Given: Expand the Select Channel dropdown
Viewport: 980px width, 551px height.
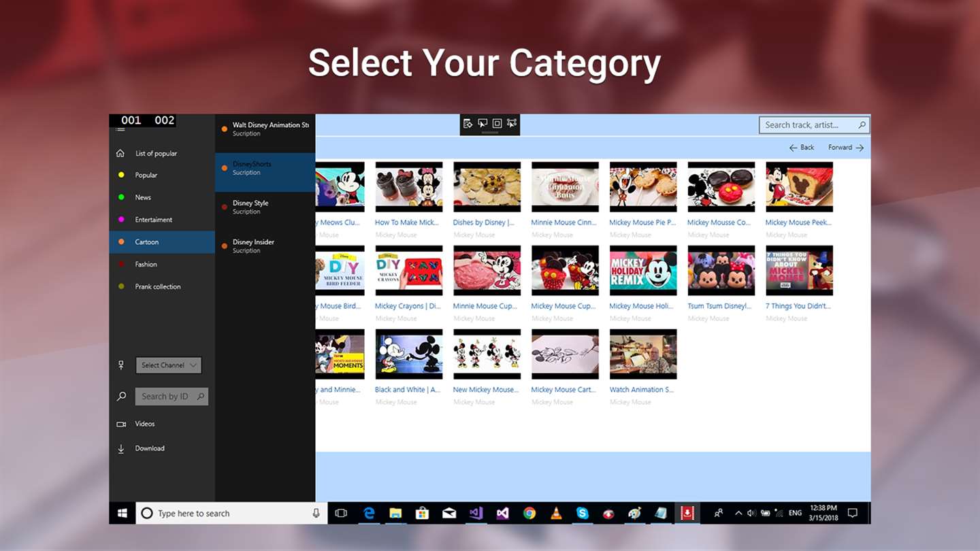Looking at the screenshot, I should click(168, 365).
